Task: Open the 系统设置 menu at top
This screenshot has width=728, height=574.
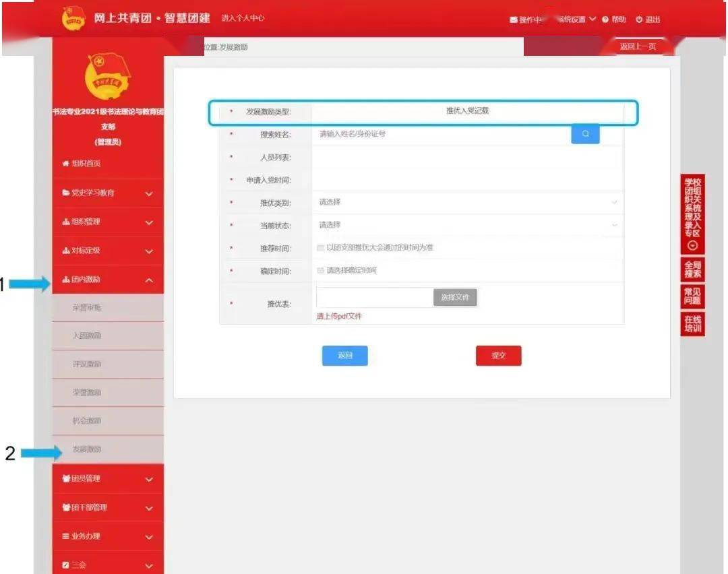Action: pos(573,20)
